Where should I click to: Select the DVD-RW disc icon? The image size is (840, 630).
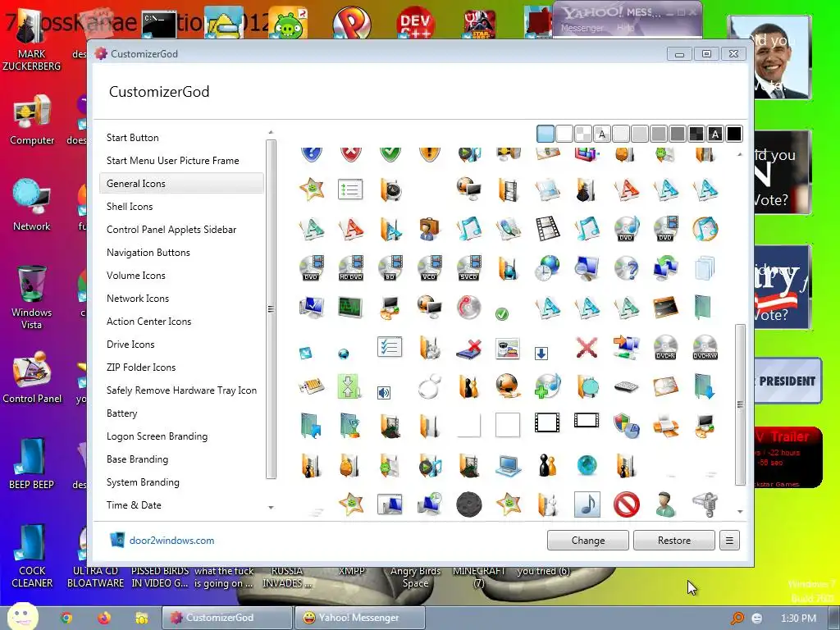[705, 347]
